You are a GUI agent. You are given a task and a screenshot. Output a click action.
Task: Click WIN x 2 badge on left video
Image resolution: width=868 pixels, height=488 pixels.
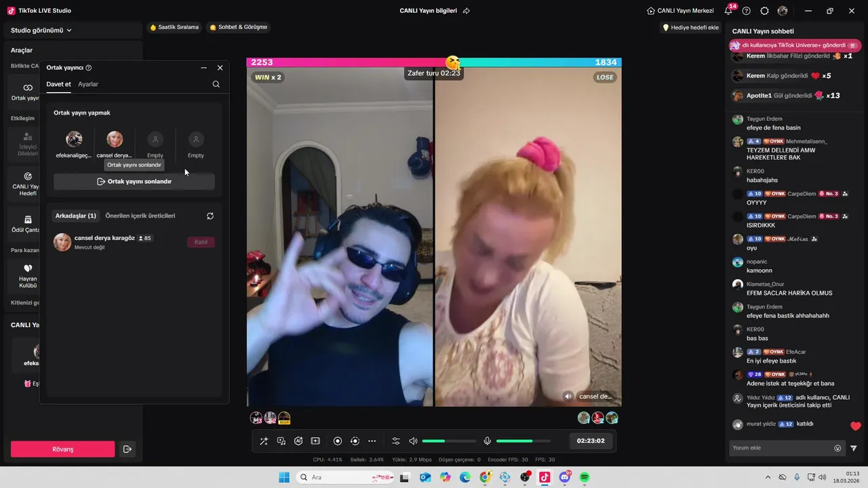268,77
